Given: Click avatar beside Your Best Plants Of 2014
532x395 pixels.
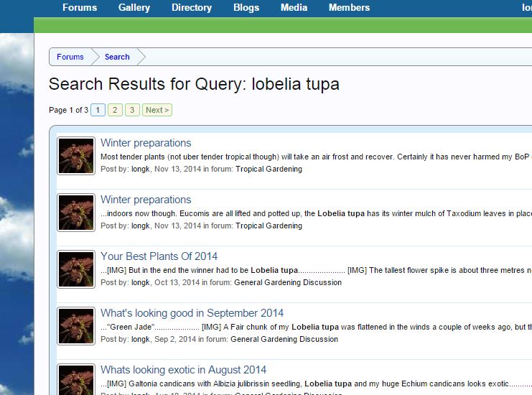Looking at the screenshot, I should [76, 269].
